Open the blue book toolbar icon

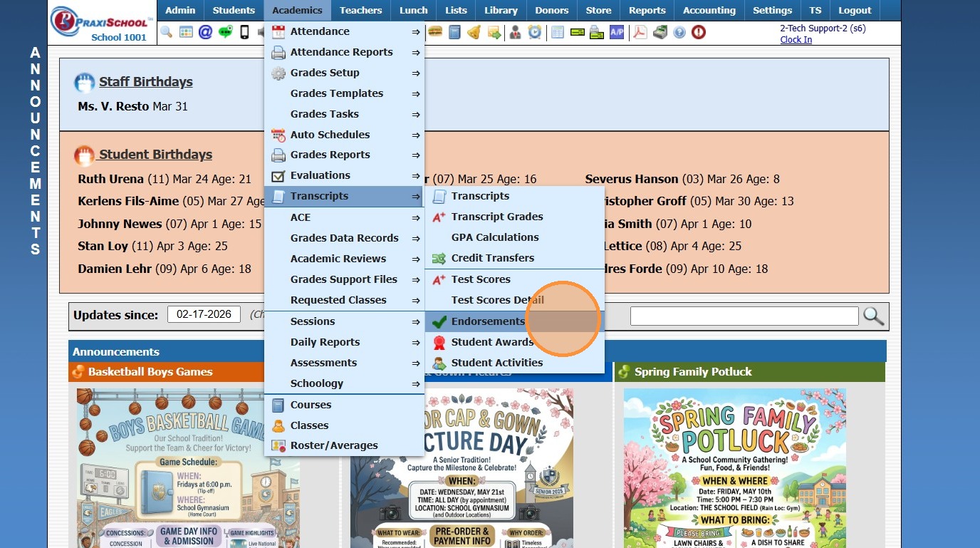point(454,32)
